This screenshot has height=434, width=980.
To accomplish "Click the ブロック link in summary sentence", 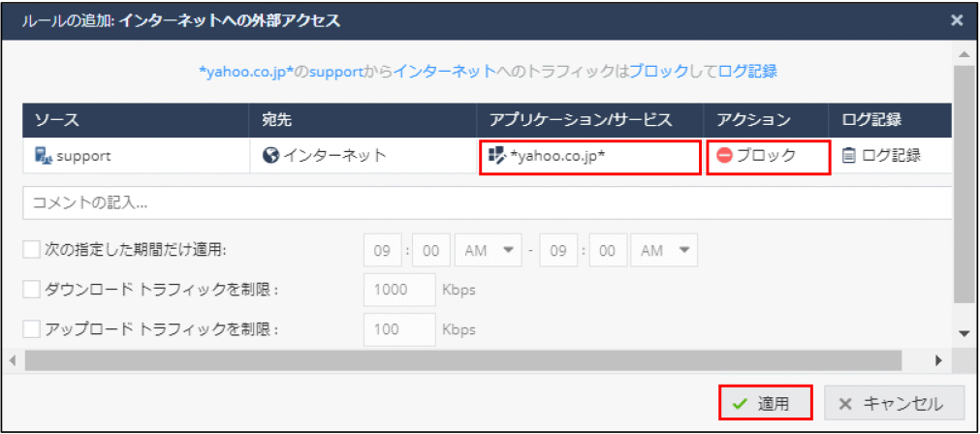I will 657,71.
